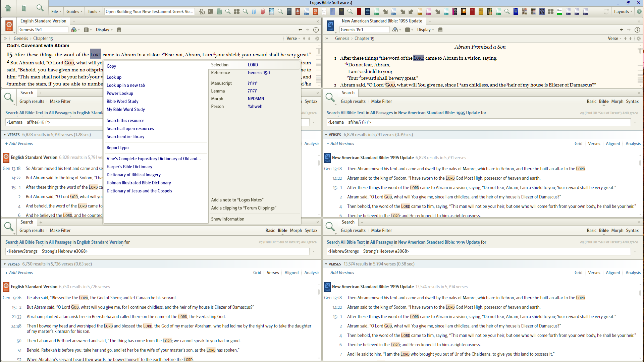Open parallel resources icon in NASB panel

pos(408,30)
